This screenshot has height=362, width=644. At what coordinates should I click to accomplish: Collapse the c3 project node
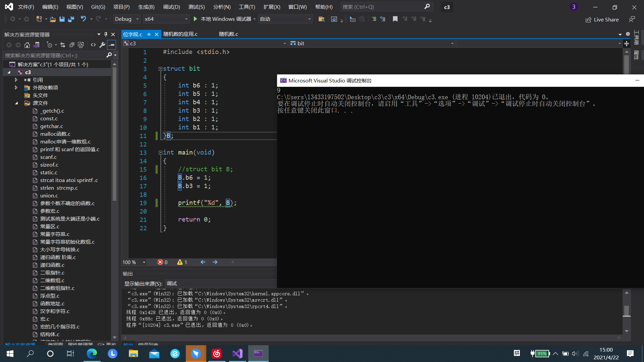tap(9, 72)
